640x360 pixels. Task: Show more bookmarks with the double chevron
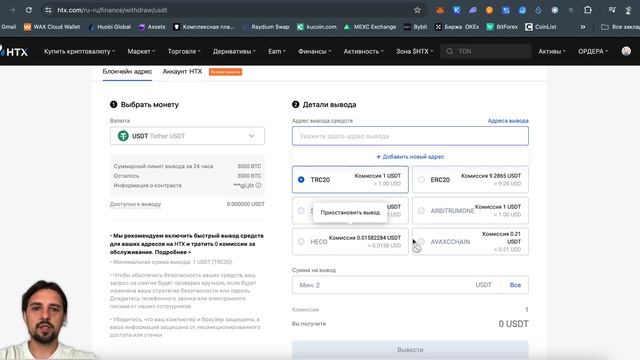click(583, 27)
